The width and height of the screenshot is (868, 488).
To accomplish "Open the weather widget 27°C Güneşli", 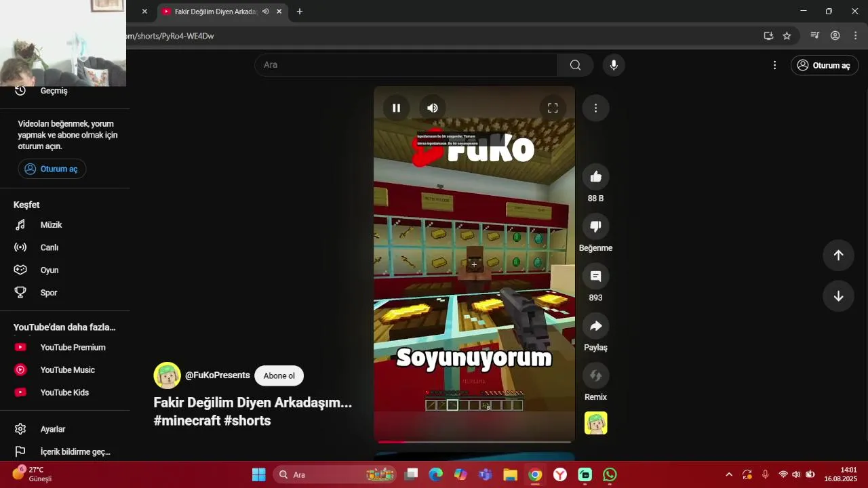I will [x=33, y=474].
